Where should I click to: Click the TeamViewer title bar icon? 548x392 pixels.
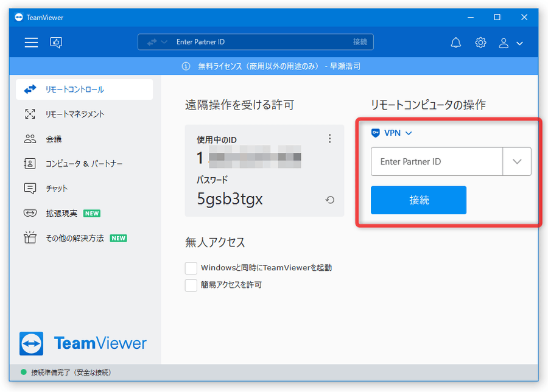tap(19, 17)
